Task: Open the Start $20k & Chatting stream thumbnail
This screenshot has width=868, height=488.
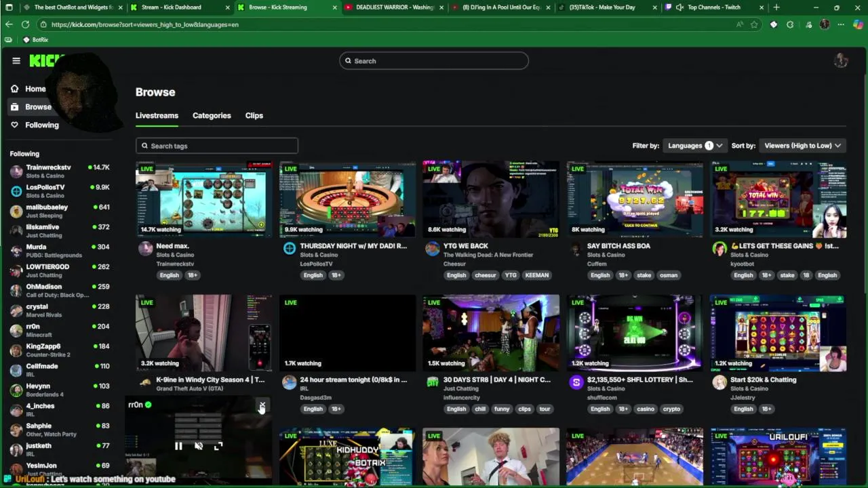Action: tap(778, 333)
